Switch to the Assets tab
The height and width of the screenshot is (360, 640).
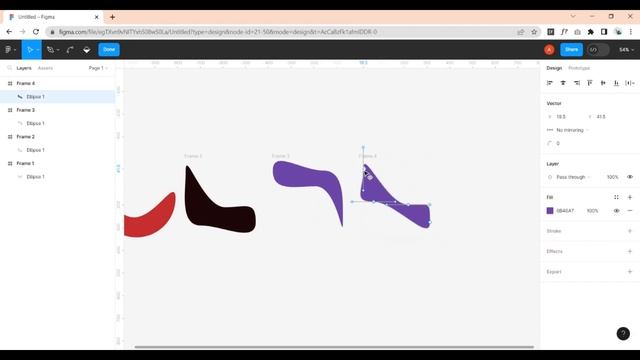(45, 68)
